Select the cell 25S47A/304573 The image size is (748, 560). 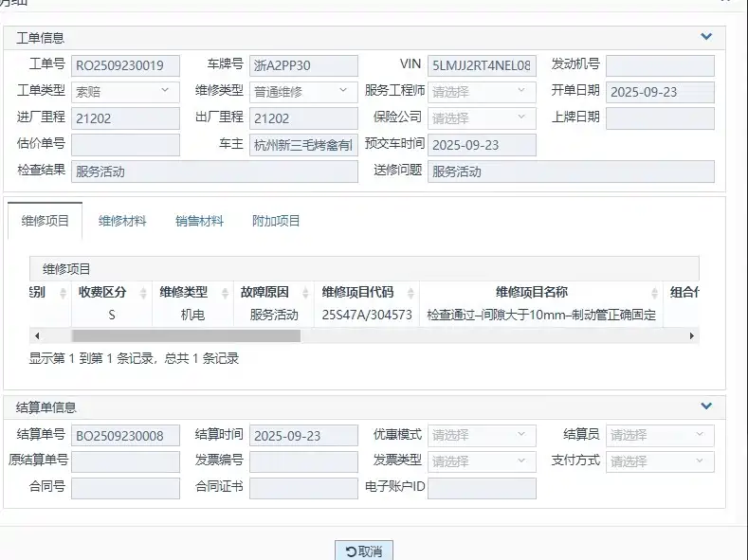(367, 315)
